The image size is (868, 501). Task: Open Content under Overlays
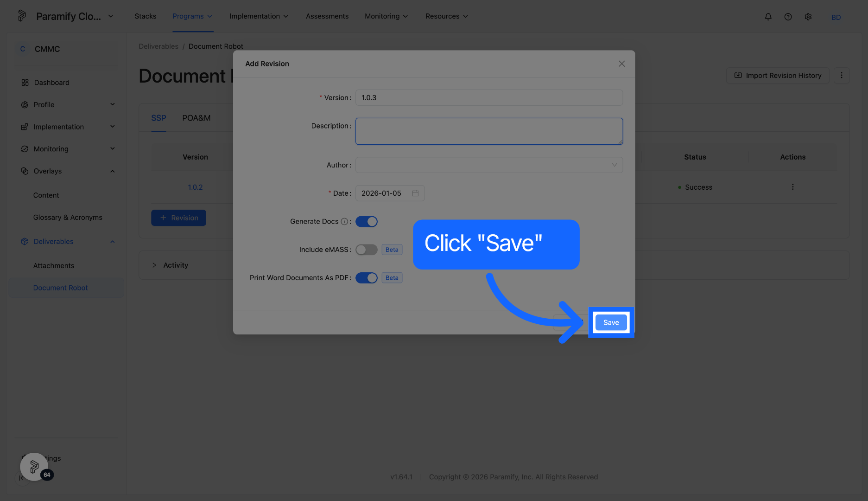coord(46,195)
